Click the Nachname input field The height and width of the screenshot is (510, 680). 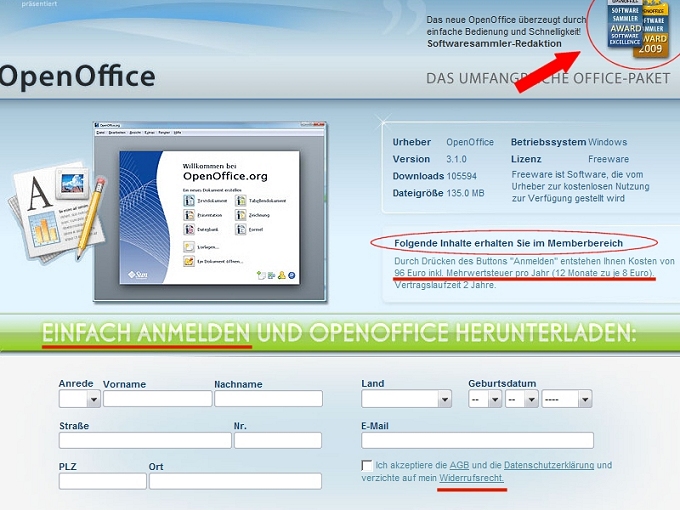pos(268,399)
